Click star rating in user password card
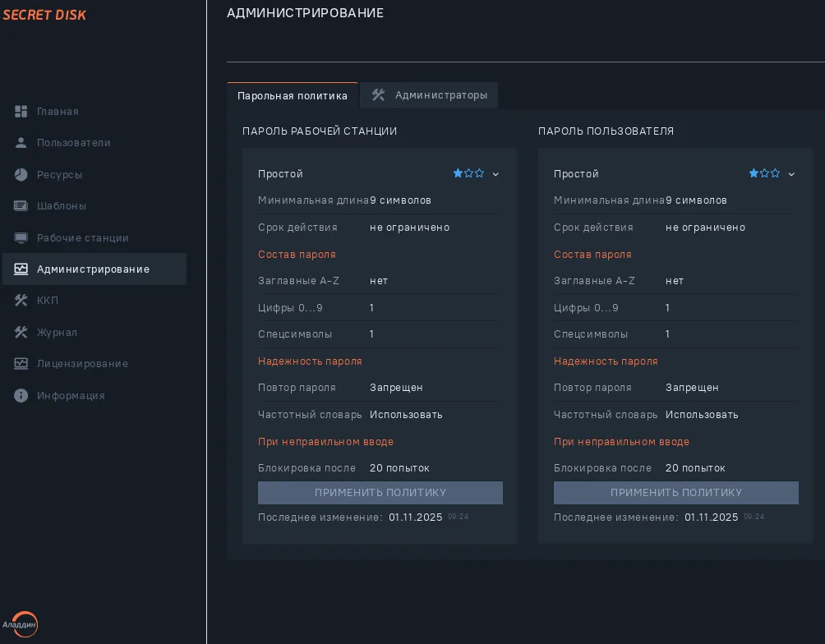 [x=764, y=173]
